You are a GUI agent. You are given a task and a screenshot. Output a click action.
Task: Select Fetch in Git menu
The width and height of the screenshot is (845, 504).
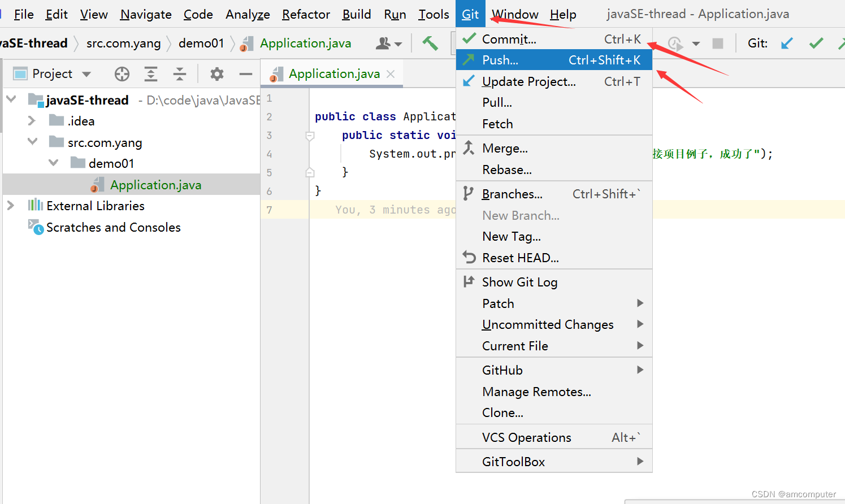(554, 124)
